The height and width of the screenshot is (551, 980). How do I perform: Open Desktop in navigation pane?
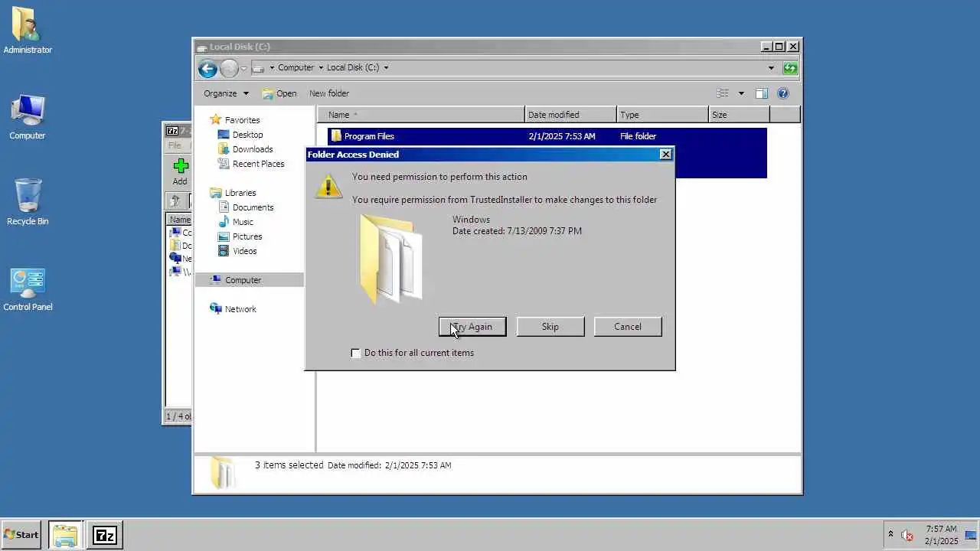247,135
